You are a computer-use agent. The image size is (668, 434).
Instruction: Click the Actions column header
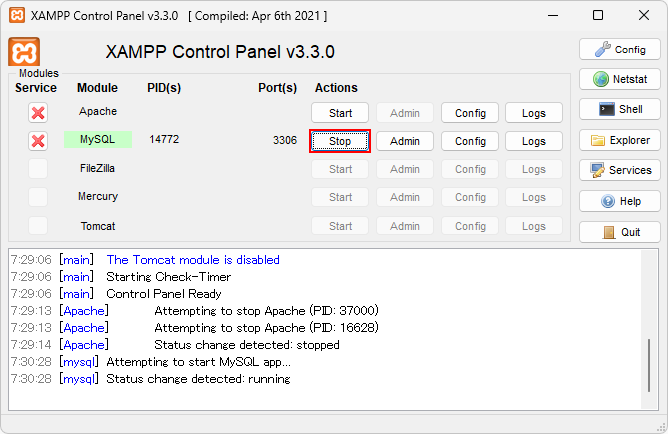click(x=336, y=88)
